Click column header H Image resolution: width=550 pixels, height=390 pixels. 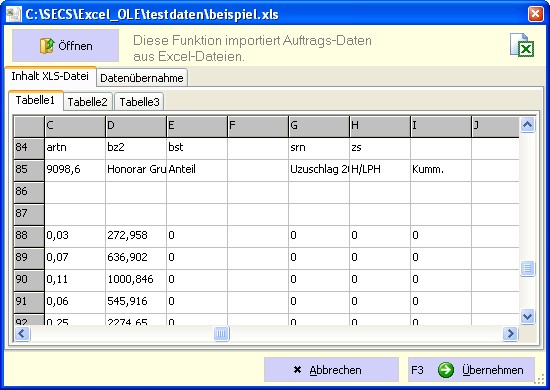(380, 126)
